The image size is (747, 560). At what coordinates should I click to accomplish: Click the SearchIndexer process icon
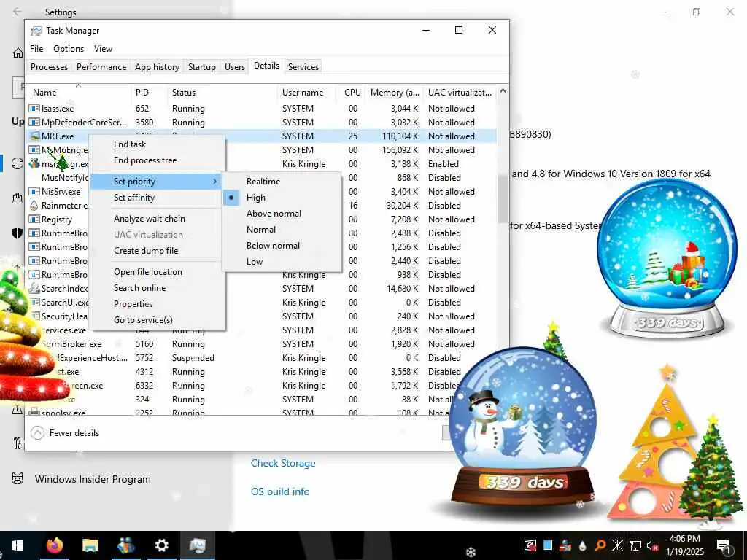point(34,289)
